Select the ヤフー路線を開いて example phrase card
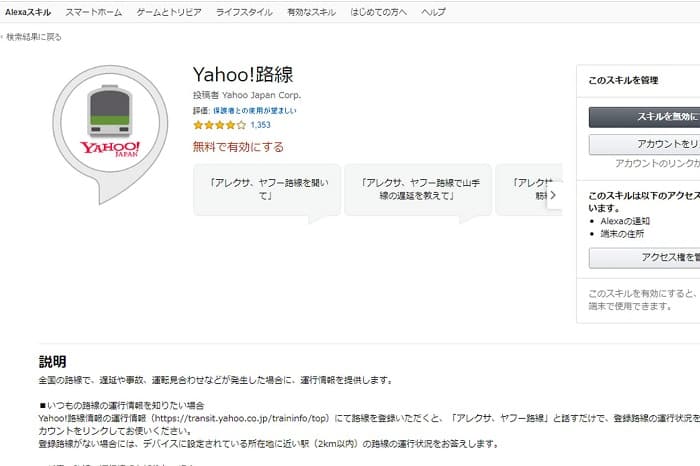 pyautogui.click(x=267, y=190)
